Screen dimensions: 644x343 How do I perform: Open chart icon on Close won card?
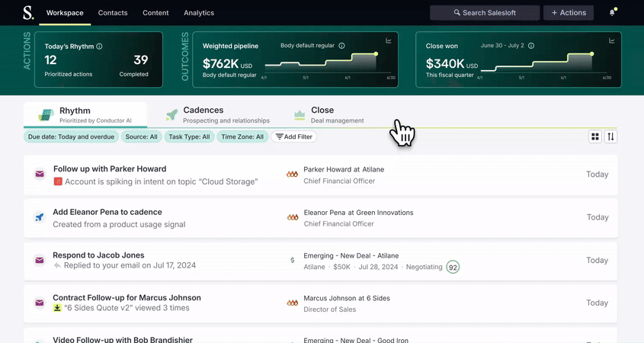(611, 40)
